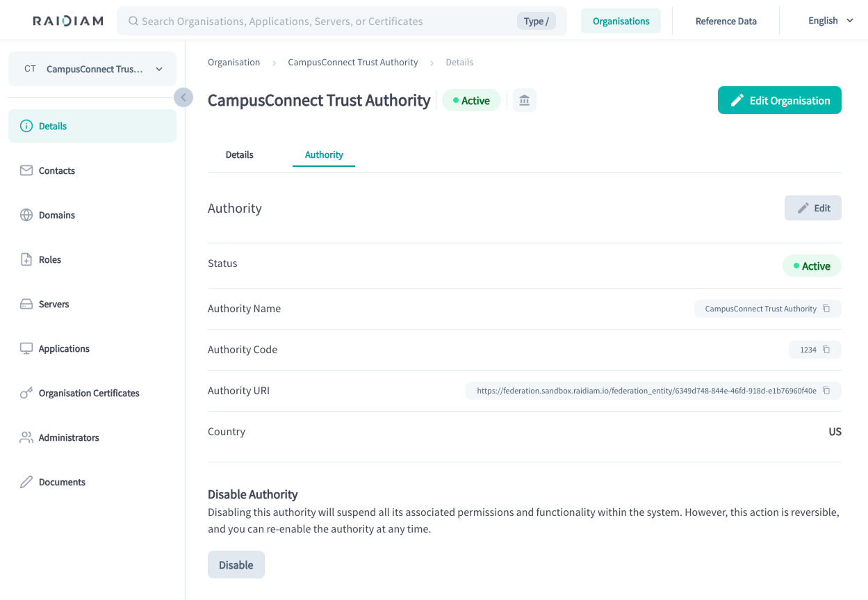Select the Authority tab
868x600 pixels.
coord(323,154)
